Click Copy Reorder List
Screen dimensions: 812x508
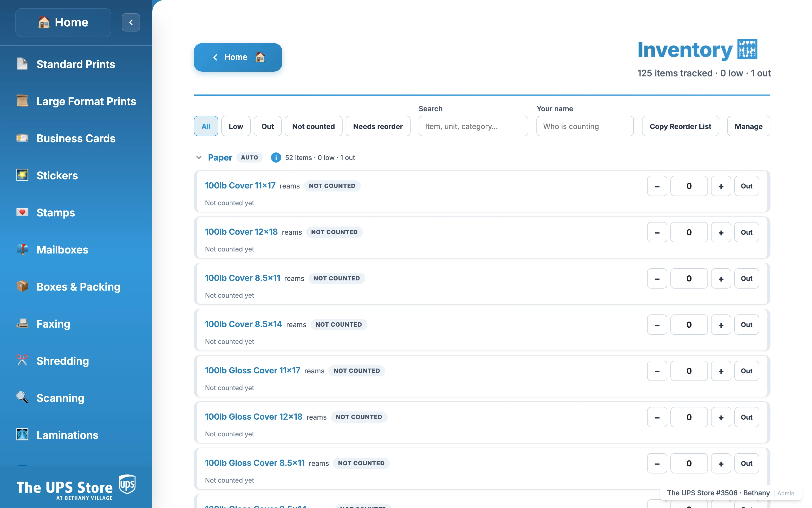coord(680,126)
